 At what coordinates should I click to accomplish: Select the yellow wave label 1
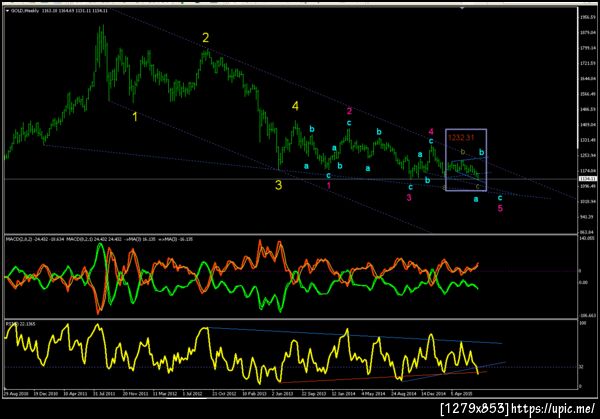[x=135, y=117]
